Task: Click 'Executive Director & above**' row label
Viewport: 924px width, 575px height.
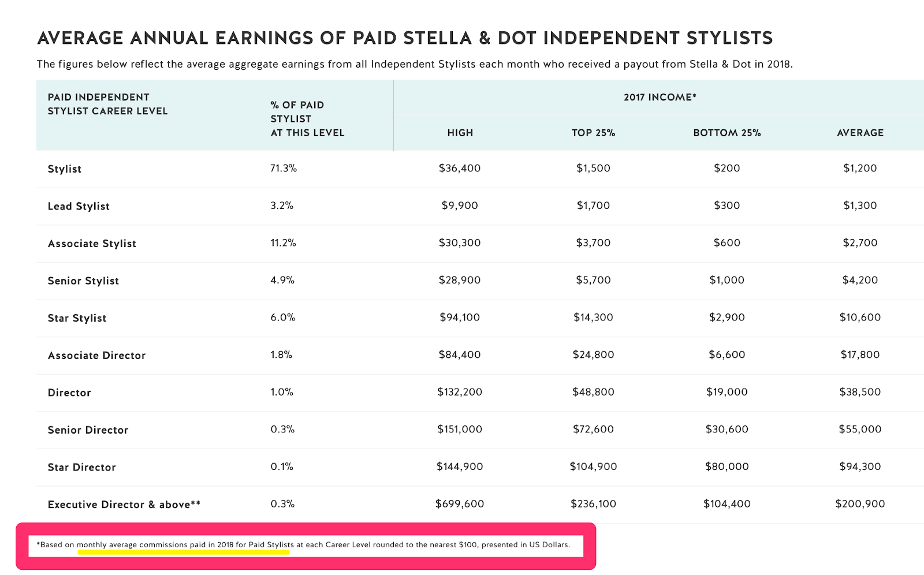Action: [124, 505]
